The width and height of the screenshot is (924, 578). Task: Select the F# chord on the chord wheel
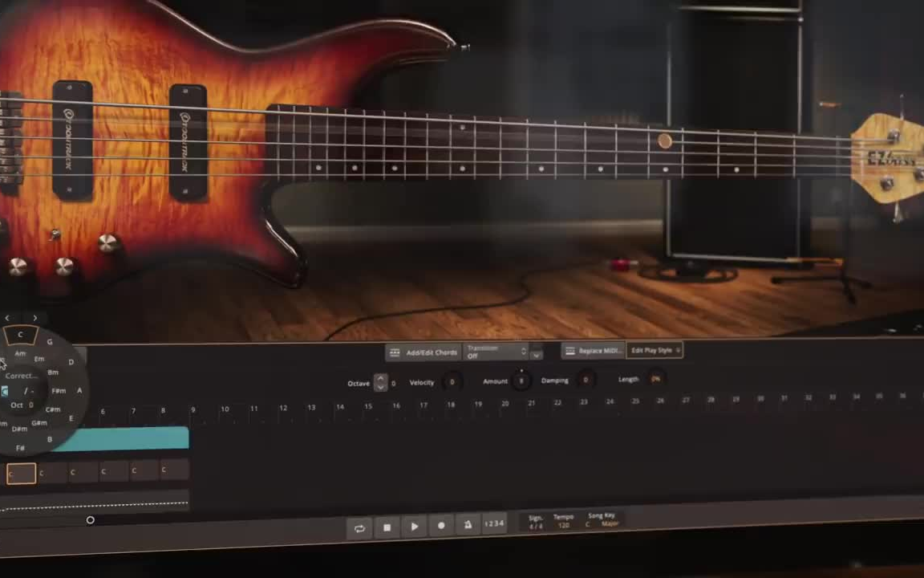point(21,448)
